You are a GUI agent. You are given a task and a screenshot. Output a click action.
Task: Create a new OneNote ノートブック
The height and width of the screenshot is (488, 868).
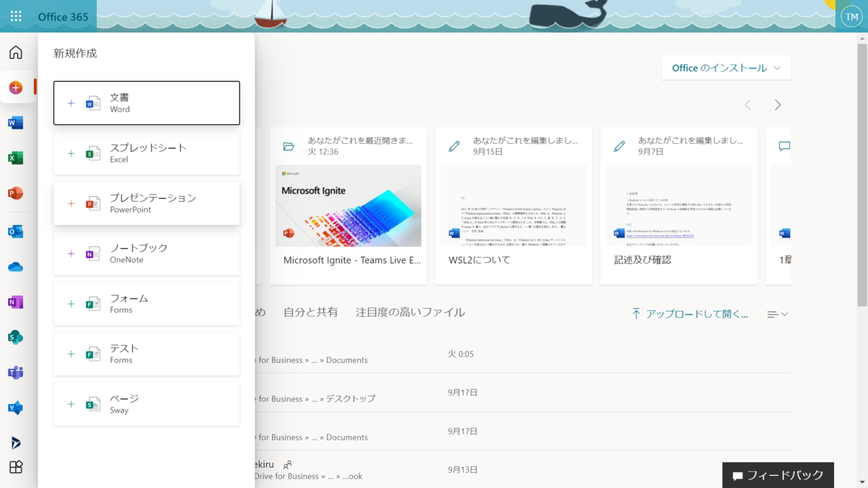pyautogui.click(x=146, y=253)
